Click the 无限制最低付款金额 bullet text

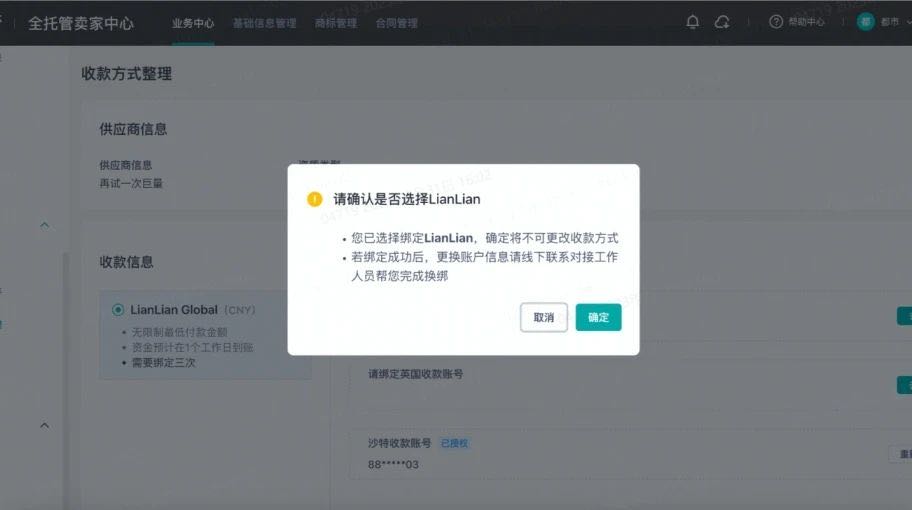(179, 332)
